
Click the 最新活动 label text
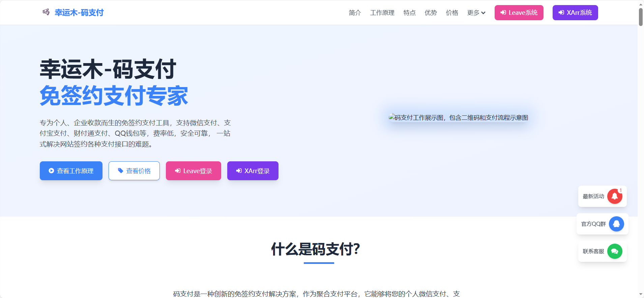[x=593, y=196]
